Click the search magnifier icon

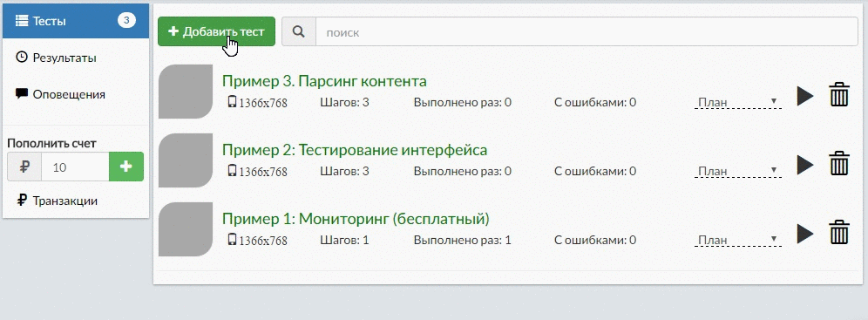[299, 31]
